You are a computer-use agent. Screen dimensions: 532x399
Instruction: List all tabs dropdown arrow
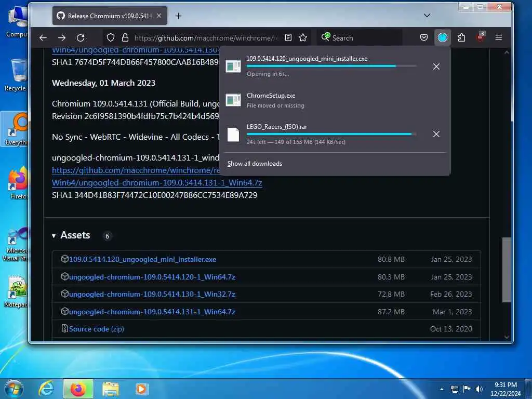coord(427,16)
